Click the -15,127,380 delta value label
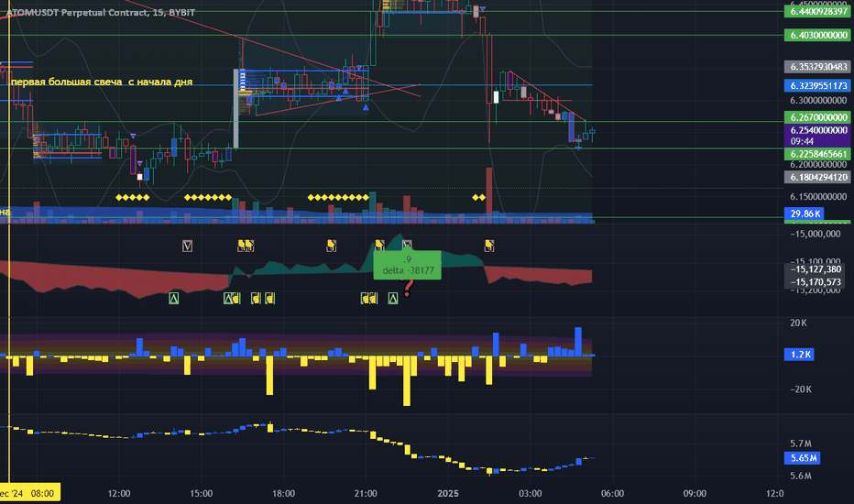This screenshot has height=504, width=854. click(x=815, y=269)
